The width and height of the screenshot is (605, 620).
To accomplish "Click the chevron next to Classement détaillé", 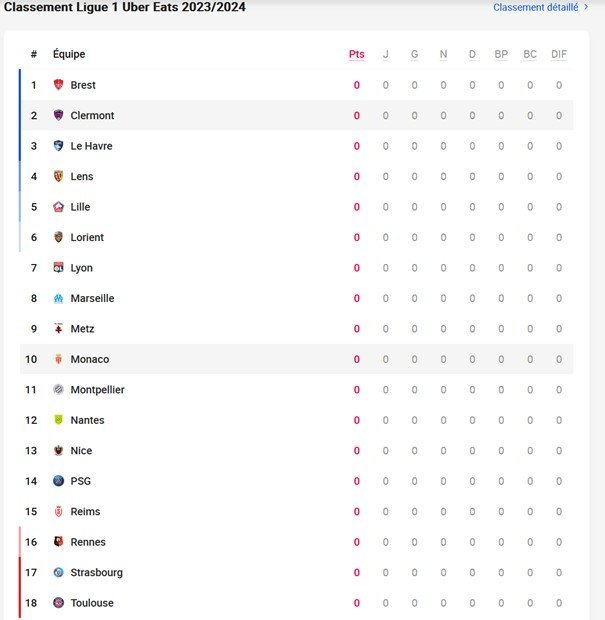I will tap(586, 7).
